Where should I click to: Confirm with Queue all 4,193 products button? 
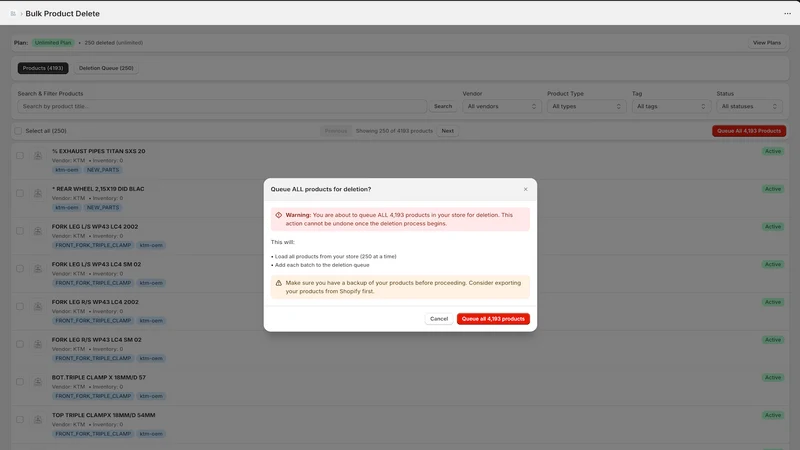493,319
